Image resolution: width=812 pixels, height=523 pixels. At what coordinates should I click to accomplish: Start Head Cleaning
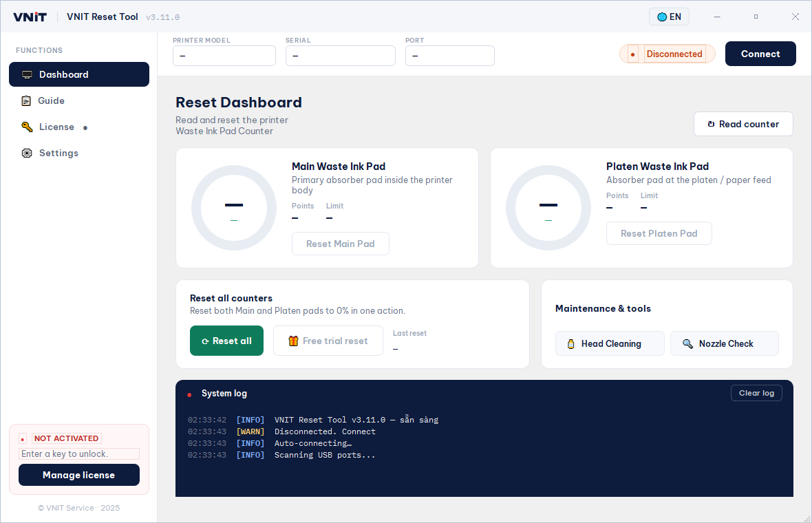click(x=610, y=344)
